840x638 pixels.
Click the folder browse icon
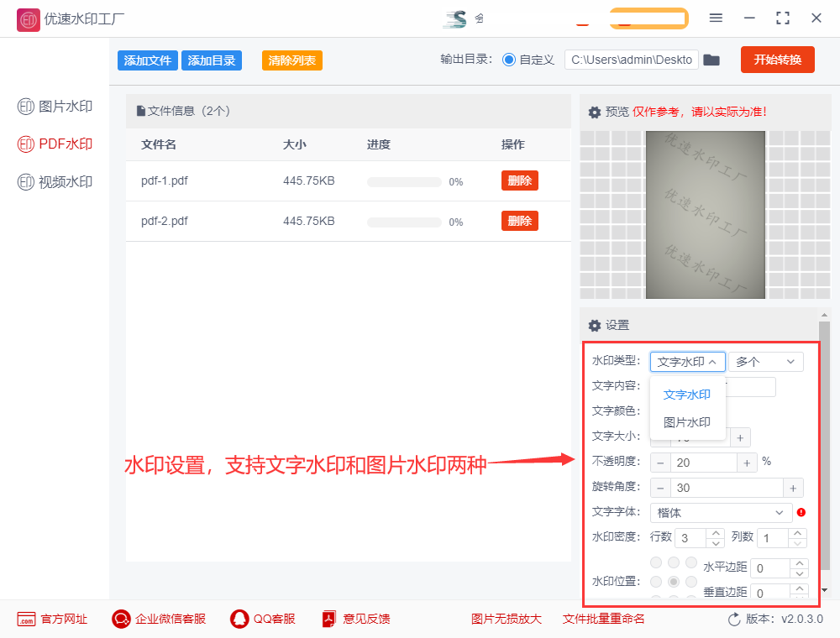click(x=711, y=60)
